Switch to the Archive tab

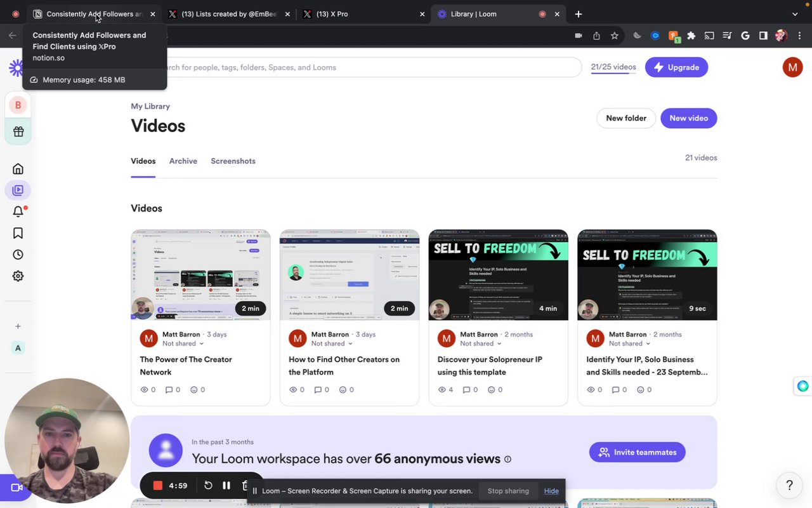coord(183,161)
